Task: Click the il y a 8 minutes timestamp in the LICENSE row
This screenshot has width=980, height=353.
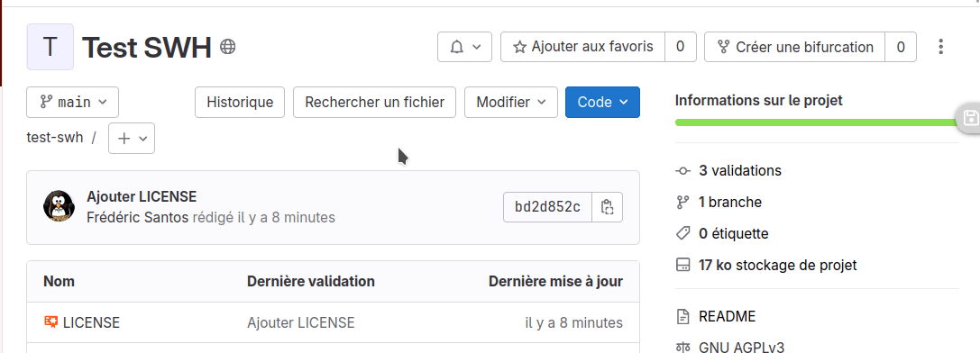Action: (x=573, y=322)
